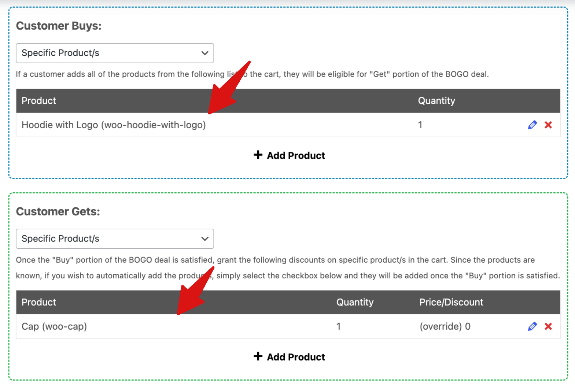Click the Customer Buys section heading
Viewport: 575px width, 392px height.
[59, 26]
